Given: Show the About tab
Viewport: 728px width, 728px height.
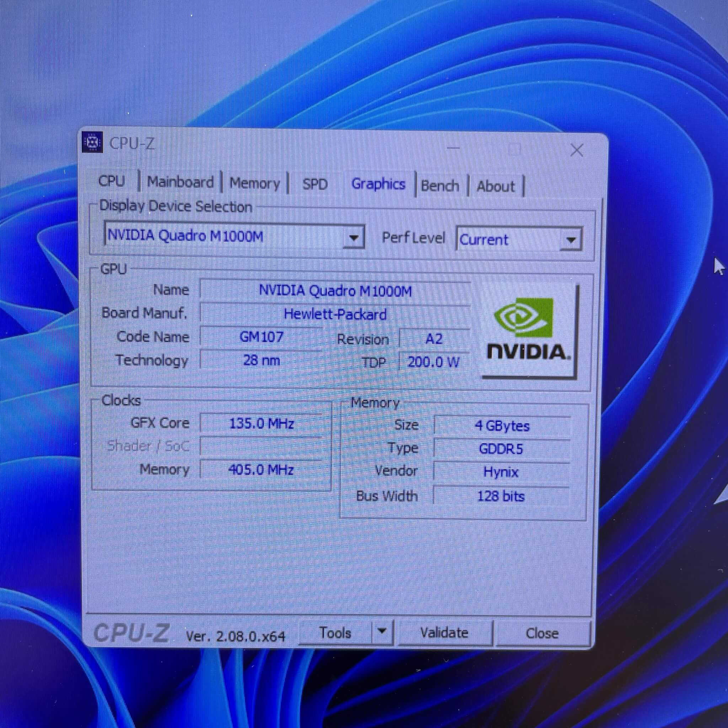Looking at the screenshot, I should click(x=496, y=187).
